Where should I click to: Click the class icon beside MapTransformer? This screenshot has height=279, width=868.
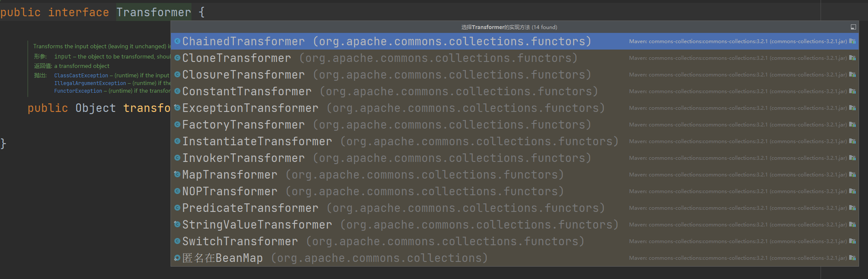click(177, 174)
